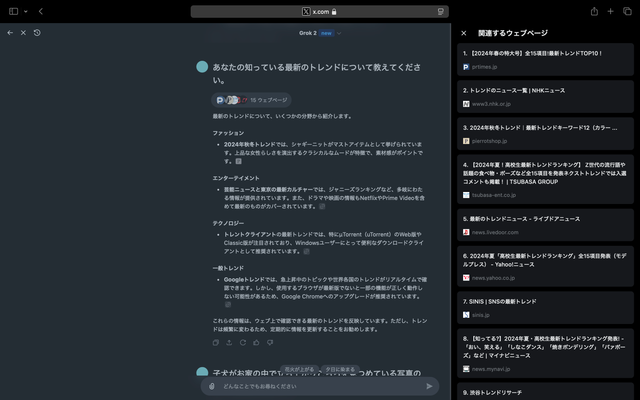This screenshot has height=400, width=640.
Task: Toggle the Safari sidebar button
Action: pos(13,11)
